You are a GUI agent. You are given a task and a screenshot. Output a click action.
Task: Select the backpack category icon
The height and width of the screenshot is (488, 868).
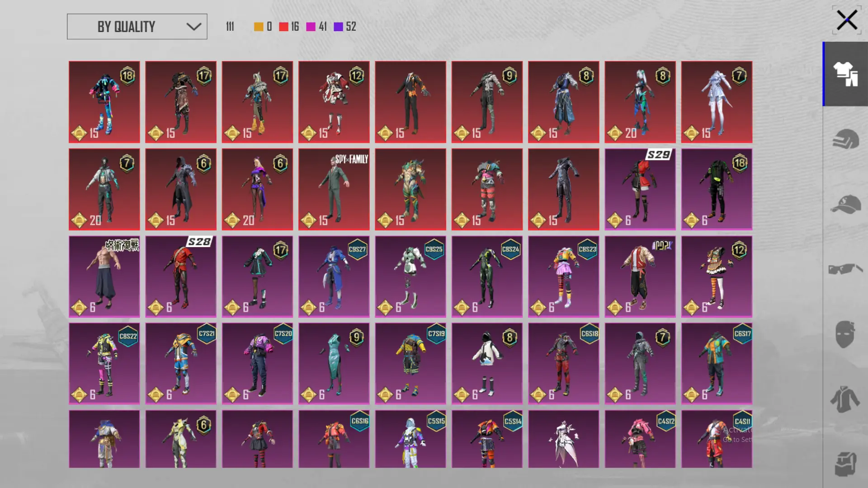tap(845, 464)
